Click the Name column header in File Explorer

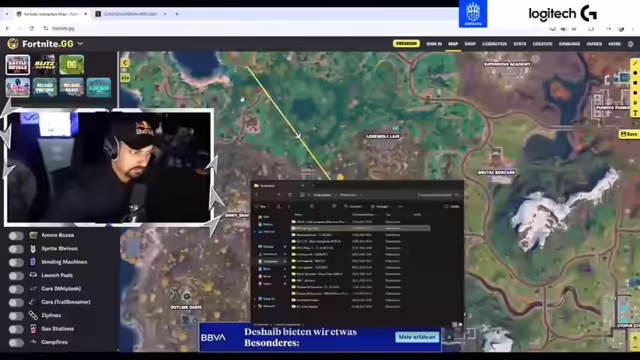(298, 215)
